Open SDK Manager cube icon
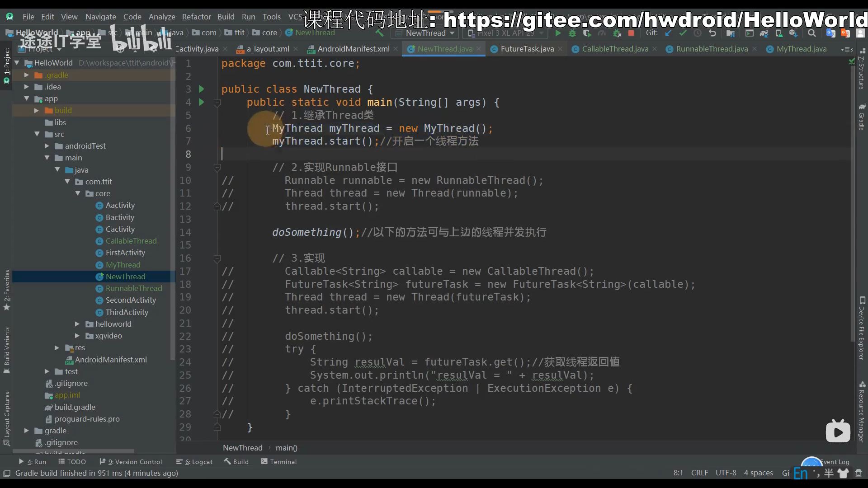This screenshot has width=868, height=488. pos(793,33)
